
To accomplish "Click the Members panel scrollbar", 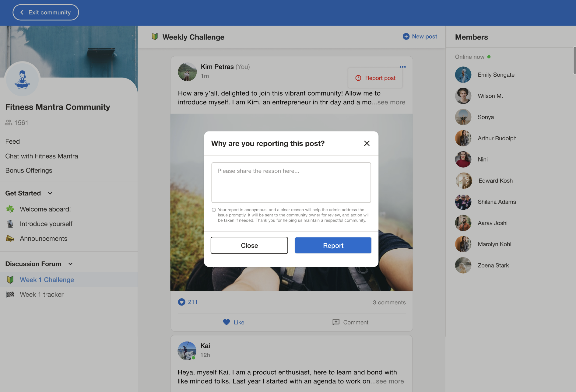I will [x=574, y=60].
